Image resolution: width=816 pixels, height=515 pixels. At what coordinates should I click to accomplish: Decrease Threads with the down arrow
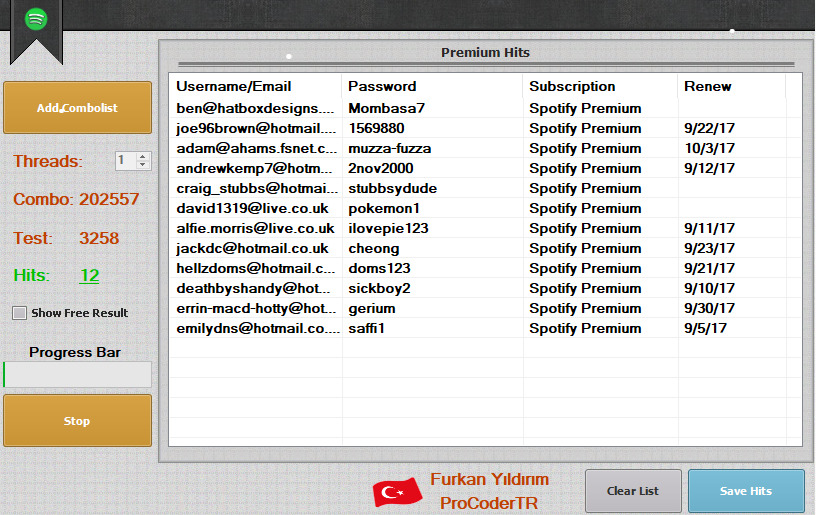pyautogui.click(x=143, y=165)
